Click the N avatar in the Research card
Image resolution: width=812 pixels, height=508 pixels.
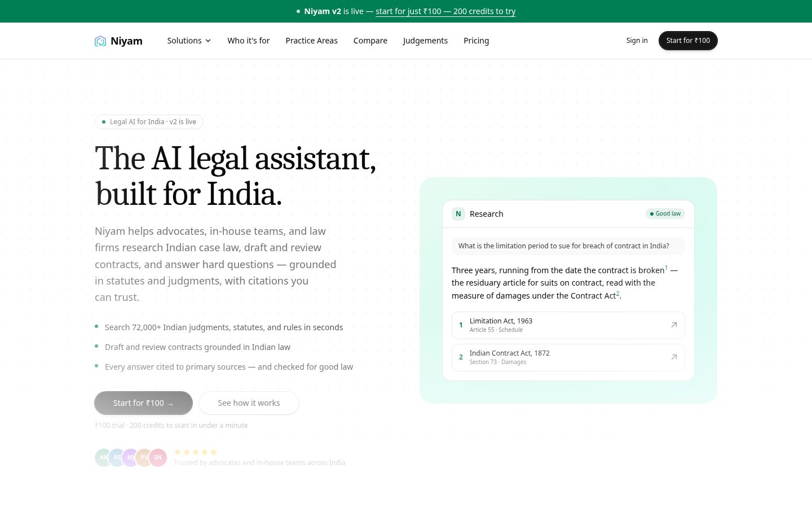point(458,214)
